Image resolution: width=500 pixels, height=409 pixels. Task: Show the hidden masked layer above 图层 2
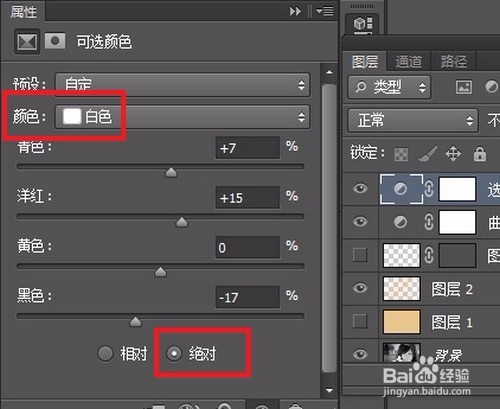360,255
